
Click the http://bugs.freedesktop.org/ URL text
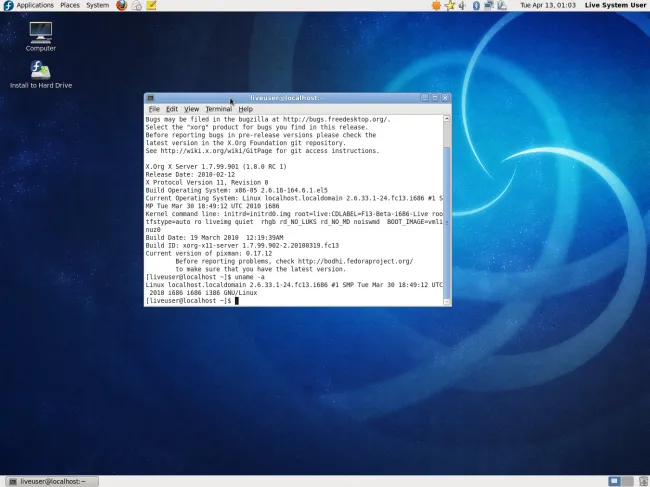337,119
